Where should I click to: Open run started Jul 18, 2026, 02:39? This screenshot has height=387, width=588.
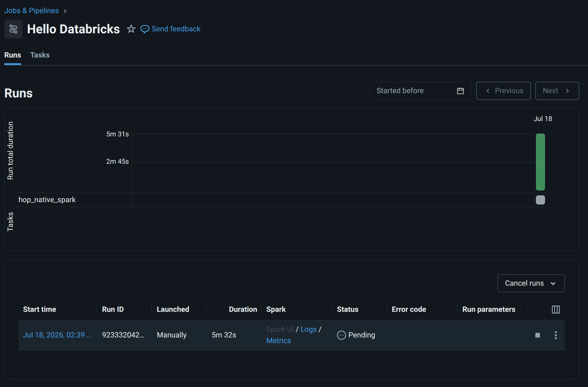point(57,335)
